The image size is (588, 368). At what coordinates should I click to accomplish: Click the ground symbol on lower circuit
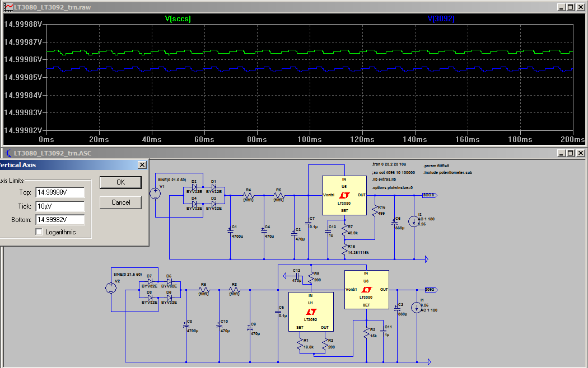[x=429, y=362]
